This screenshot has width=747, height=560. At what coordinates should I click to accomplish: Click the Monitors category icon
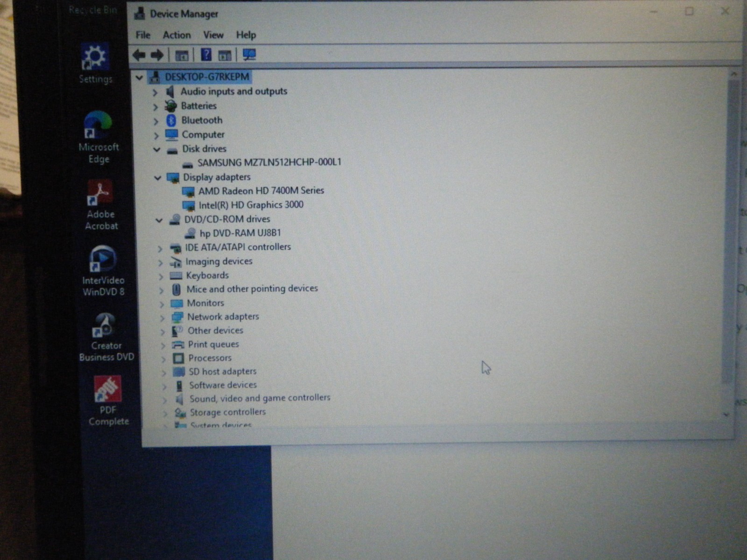pyautogui.click(x=176, y=303)
